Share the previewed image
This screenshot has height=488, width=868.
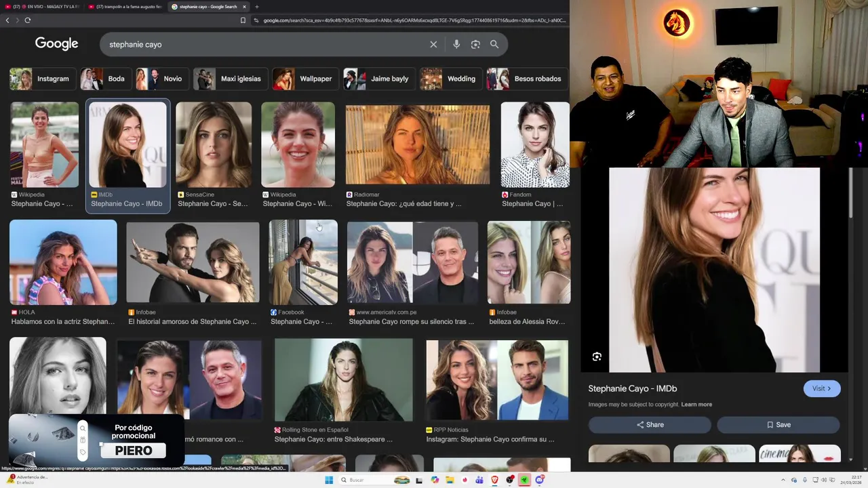tap(650, 424)
